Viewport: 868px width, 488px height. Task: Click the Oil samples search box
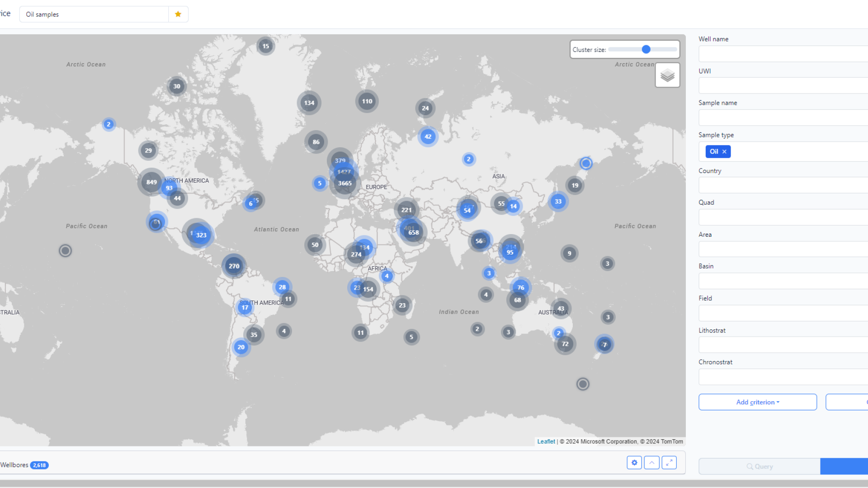tap(94, 14)
